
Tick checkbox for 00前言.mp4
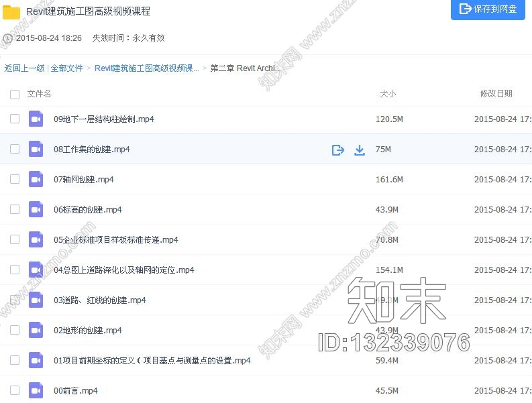[15, 390]
